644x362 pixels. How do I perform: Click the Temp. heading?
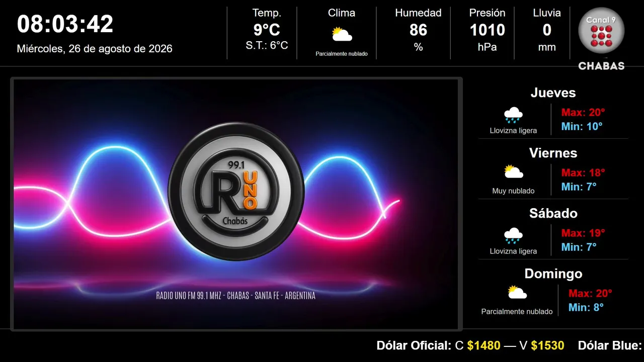tap(267, 13)
